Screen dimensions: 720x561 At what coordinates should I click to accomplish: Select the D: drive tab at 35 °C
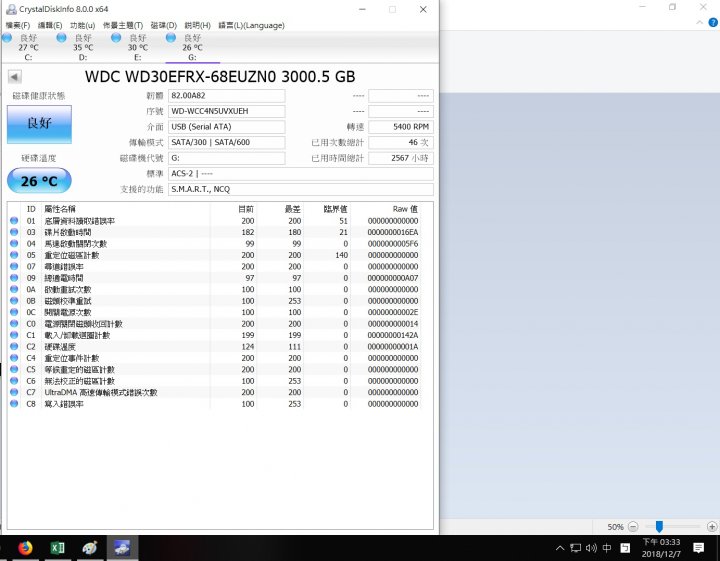pyautogui.click(x=83, y=47)
